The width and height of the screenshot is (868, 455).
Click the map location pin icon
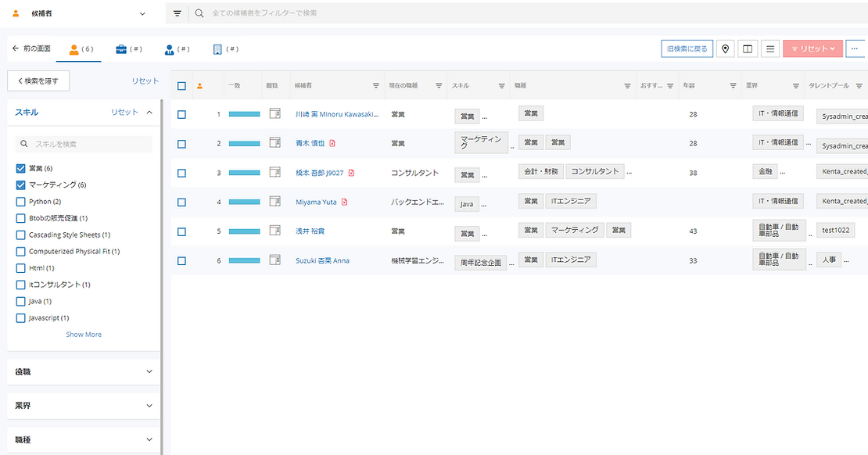click(x=726, y=48)
